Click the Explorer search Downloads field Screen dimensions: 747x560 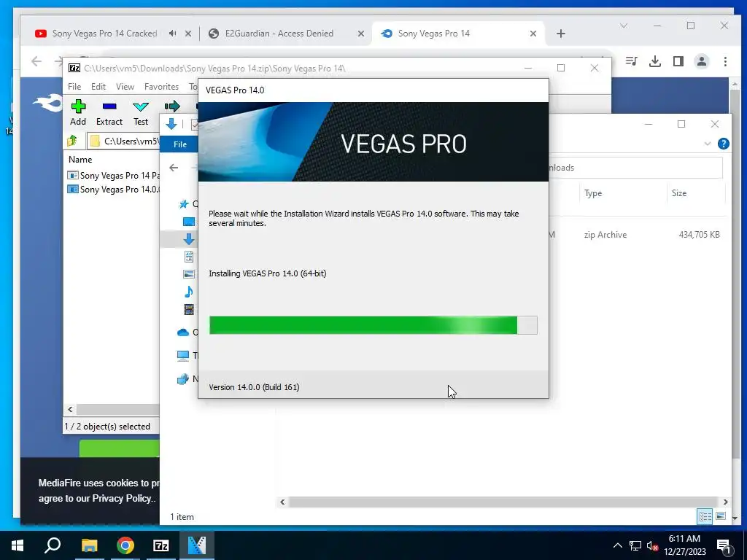click(635, 168)
